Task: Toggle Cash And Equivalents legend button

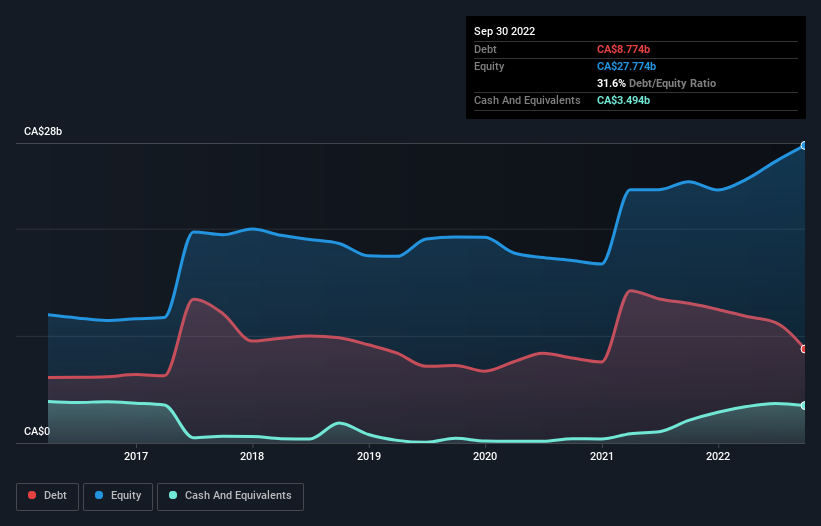Action: coord(230,496)
